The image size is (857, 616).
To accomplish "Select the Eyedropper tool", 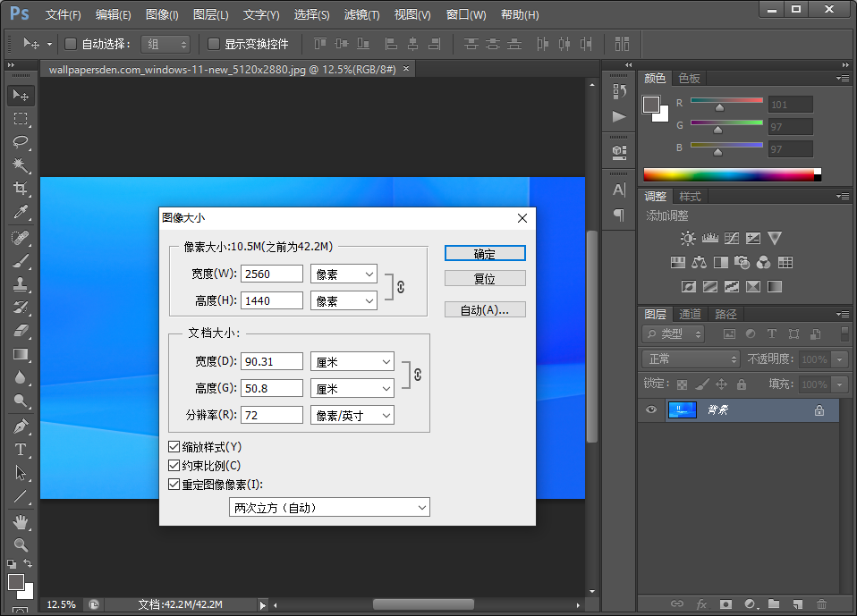I will click(x=21, y=213).
